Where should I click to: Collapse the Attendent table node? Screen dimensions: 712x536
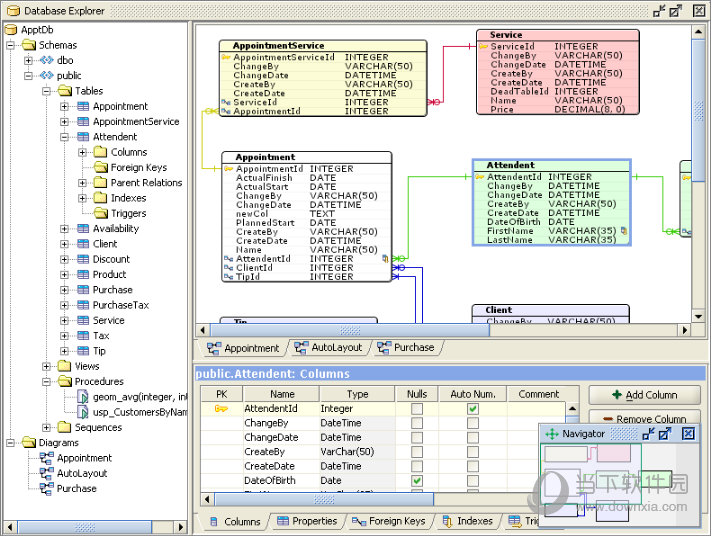pos(64,137)
